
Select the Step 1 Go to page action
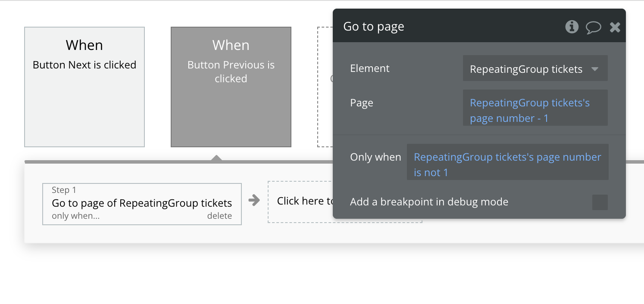click(142, 203)
